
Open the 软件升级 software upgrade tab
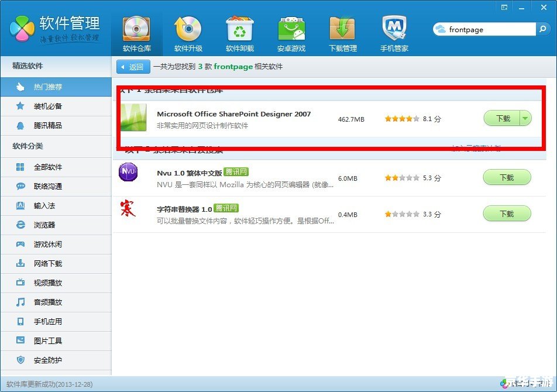point(188,34)
